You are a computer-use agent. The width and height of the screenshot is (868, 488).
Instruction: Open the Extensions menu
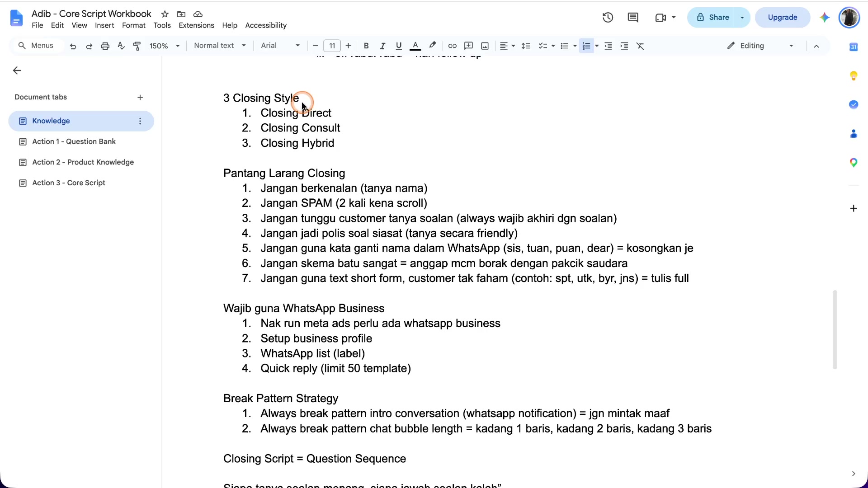point(196,25)
